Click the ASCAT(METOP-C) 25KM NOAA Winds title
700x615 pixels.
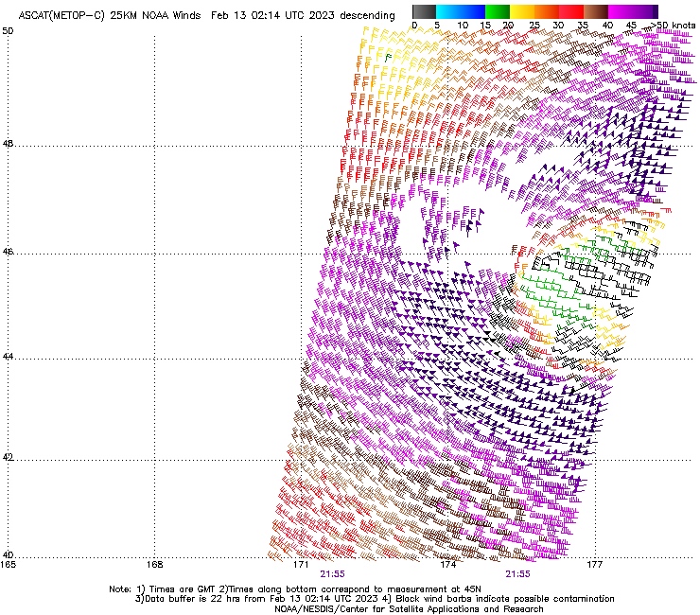click(110, 16)
